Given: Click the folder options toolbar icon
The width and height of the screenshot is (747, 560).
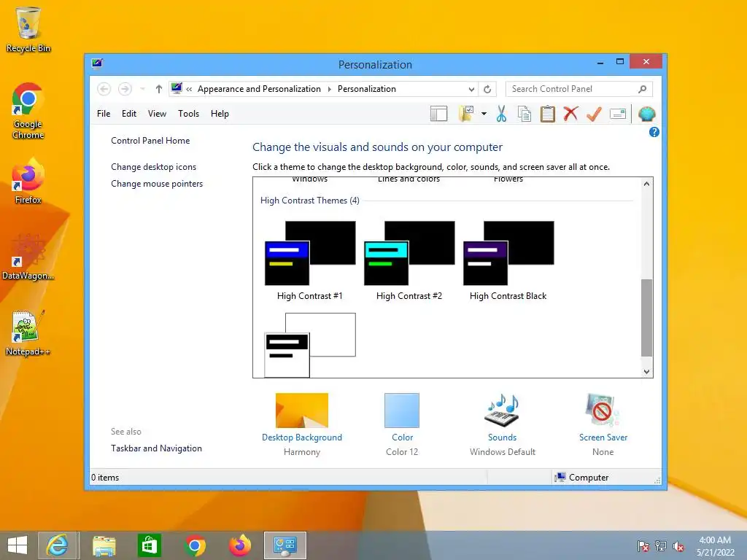Looking at the screenshot, I should [466, 114].
